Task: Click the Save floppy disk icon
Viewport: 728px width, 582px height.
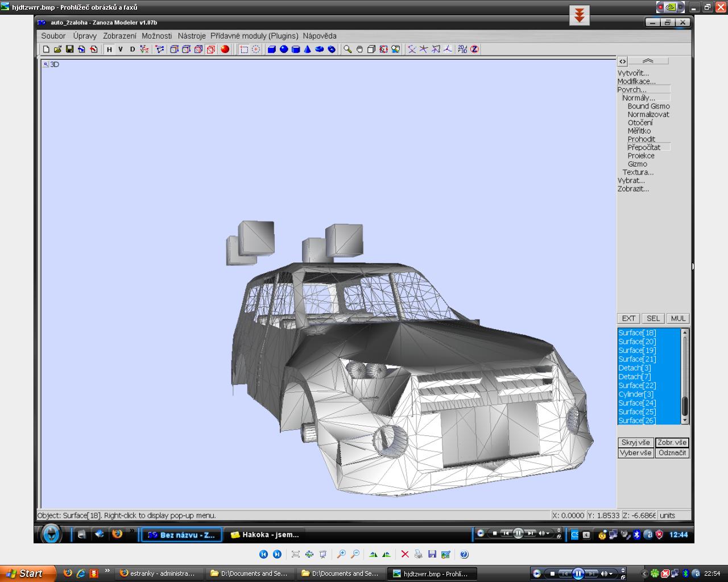Action: pyautogui.click(x=69, y=49)
